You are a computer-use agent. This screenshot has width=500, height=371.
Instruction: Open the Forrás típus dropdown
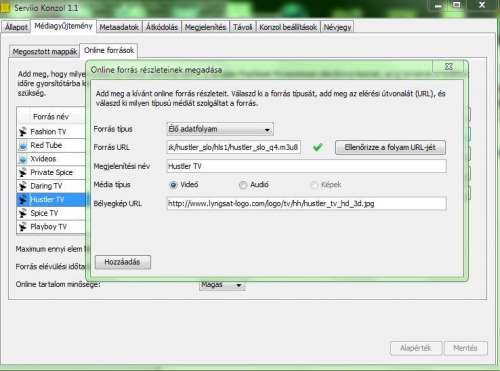220,129
